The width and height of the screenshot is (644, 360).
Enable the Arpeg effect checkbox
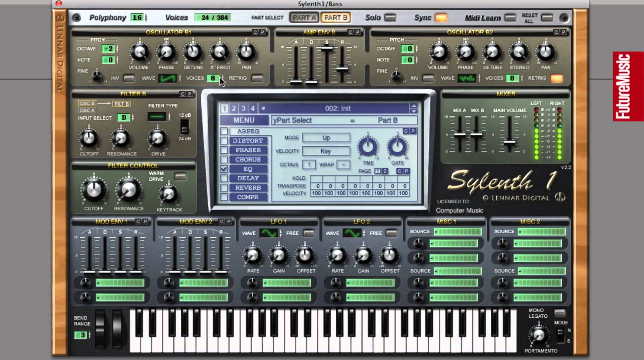tap(224, 131)
